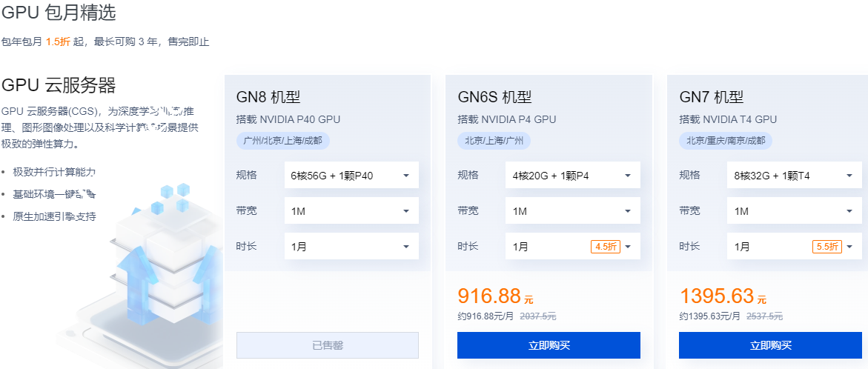The width and height of the screenshot is (868, 369).
Task: Click the GPU 云服务器 heading
Action: (x=59, y=84)
